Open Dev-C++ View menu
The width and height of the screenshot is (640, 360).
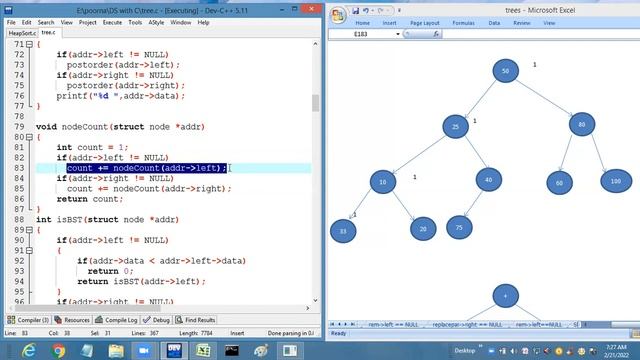pos(67,22)
